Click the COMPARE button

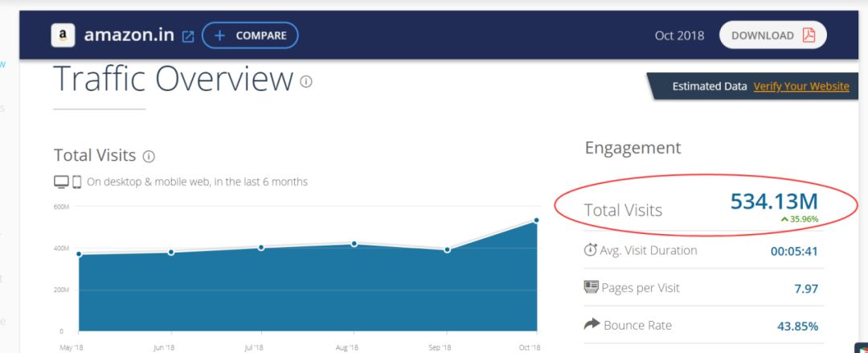pyautogui.click(x=250, y=35)
